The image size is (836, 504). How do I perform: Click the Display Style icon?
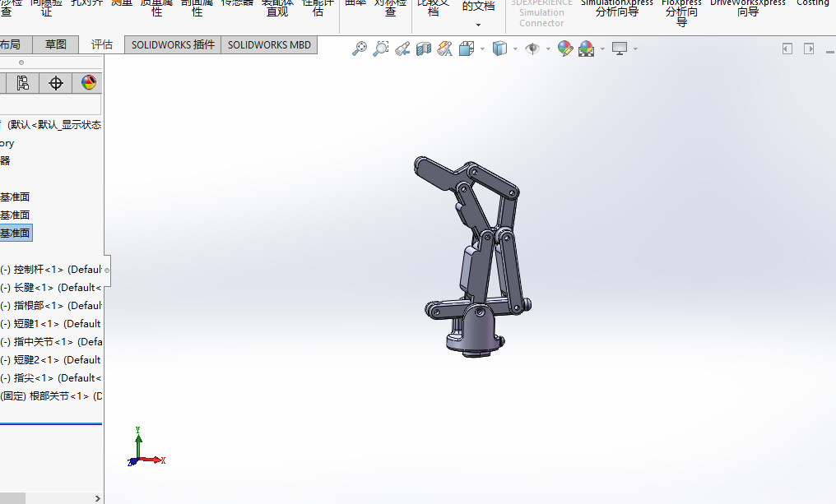499,49
